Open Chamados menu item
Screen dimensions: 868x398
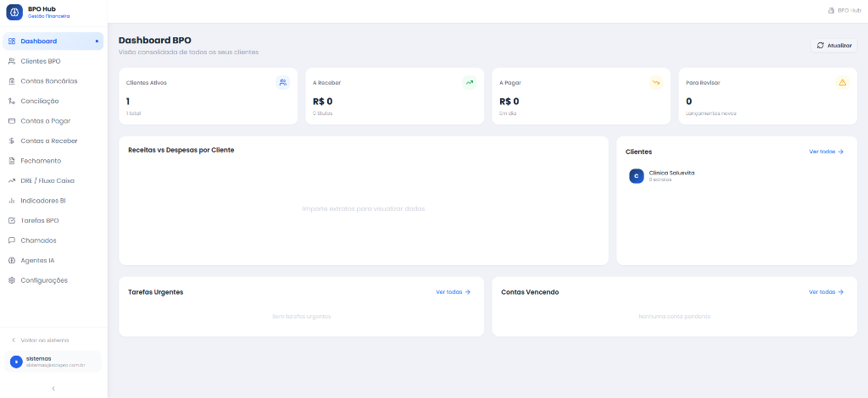pyautogui.click(x=53, y=240)
